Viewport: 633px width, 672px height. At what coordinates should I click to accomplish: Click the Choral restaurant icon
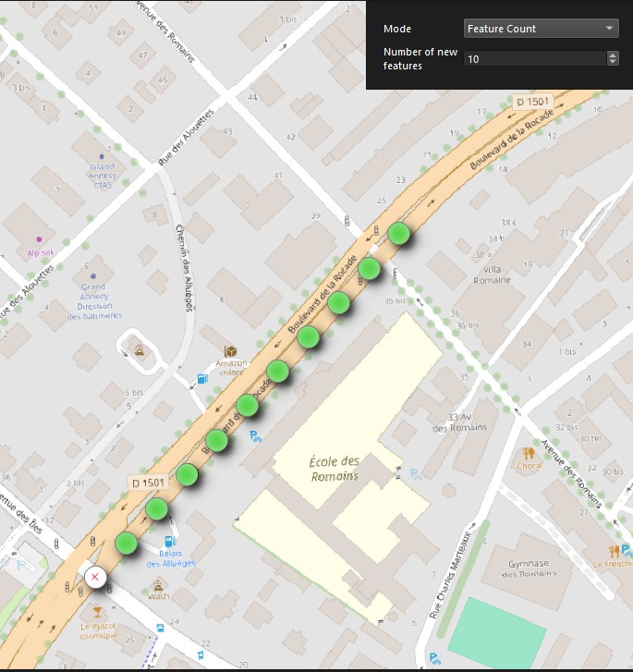529,454
